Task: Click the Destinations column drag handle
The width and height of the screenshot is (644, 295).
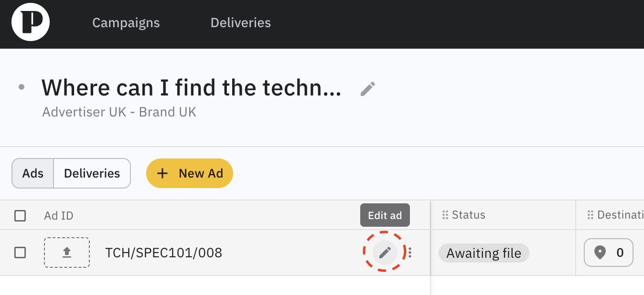Action: 590,215
